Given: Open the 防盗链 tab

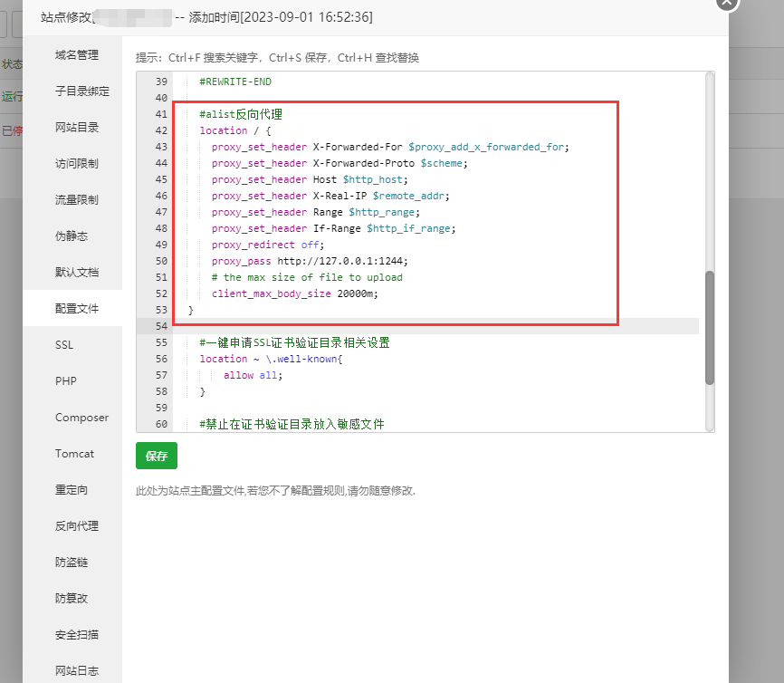Looking at the screenshot, I should point(71,563).
